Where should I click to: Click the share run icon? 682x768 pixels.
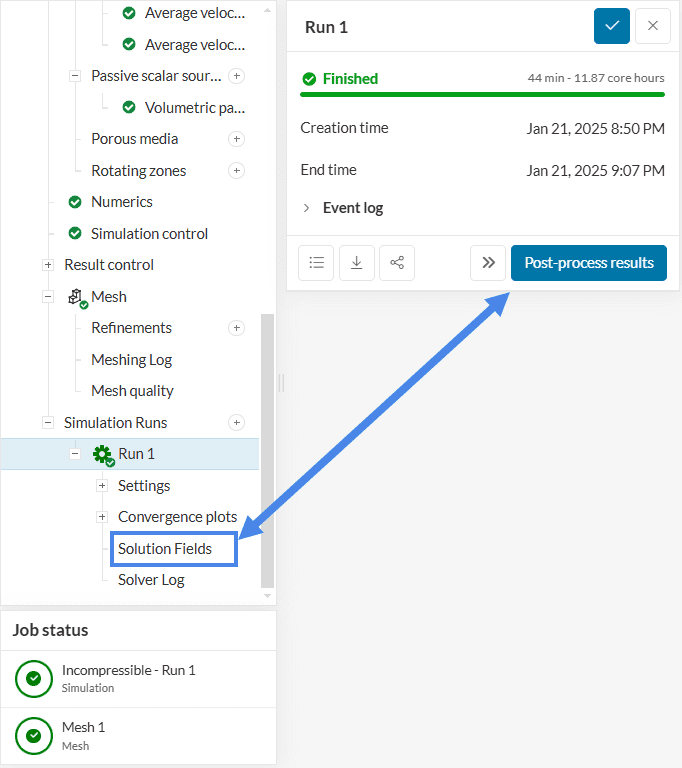pos(397,263)
